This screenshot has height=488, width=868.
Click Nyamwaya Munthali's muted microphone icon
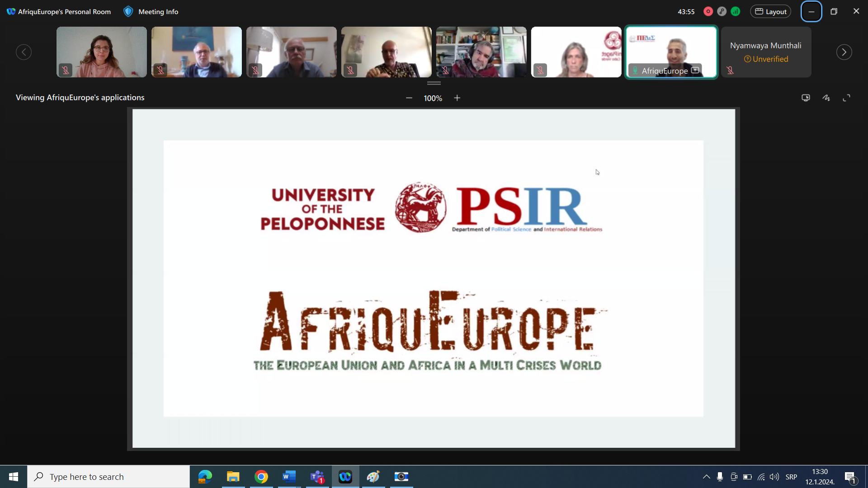(x=730, y=70)
